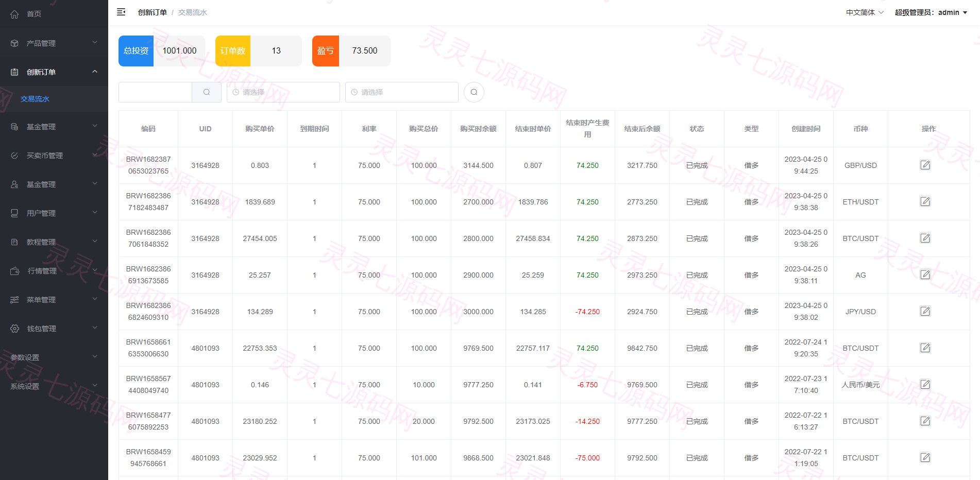Click the 菜单管理 sliders icon in sidebar

tap(14, 300)
